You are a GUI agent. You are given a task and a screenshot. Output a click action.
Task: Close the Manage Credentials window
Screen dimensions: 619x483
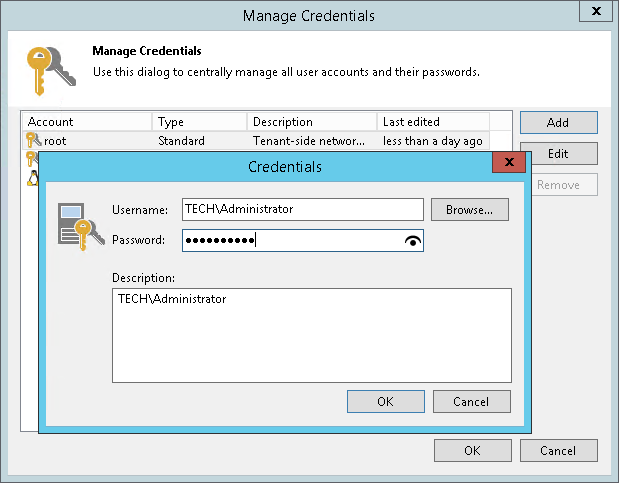[x=597, y=12]
